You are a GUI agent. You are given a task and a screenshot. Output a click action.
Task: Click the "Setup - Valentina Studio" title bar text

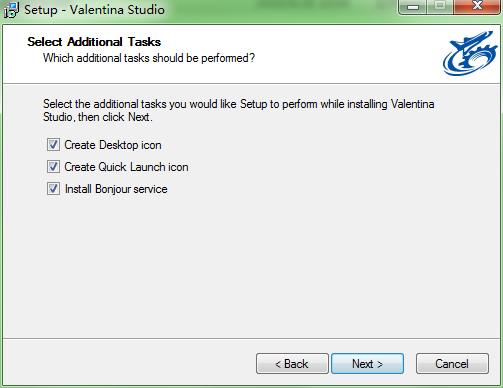[94, 10]
